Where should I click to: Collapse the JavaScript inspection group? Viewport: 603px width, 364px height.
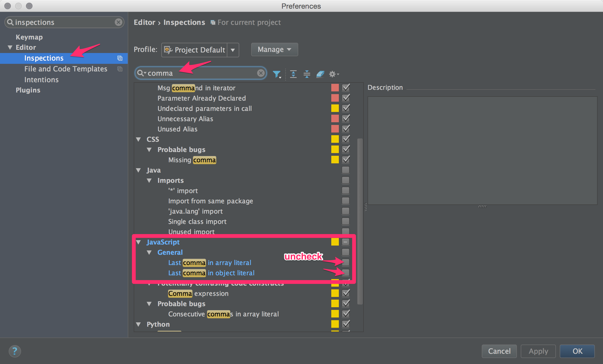[x=139, y=242]
